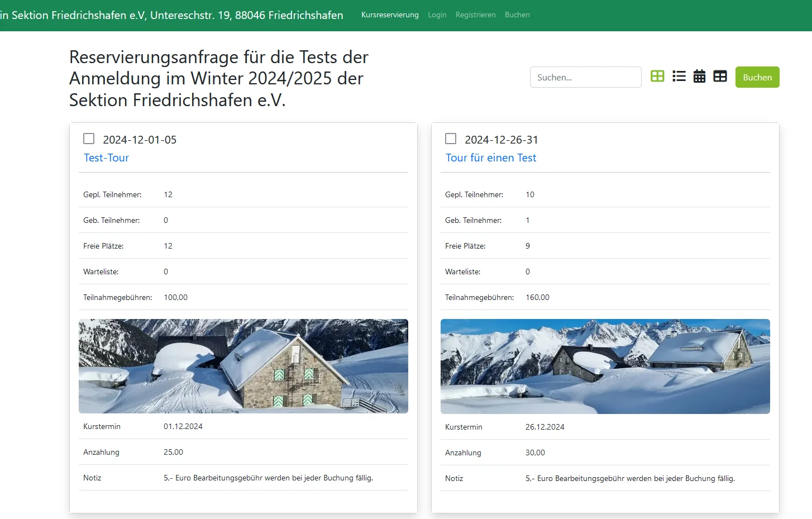The height and width of the screenshot is (519, 812).
Task: Go to Login in the navigation bar
Action: tap(437, 15)
